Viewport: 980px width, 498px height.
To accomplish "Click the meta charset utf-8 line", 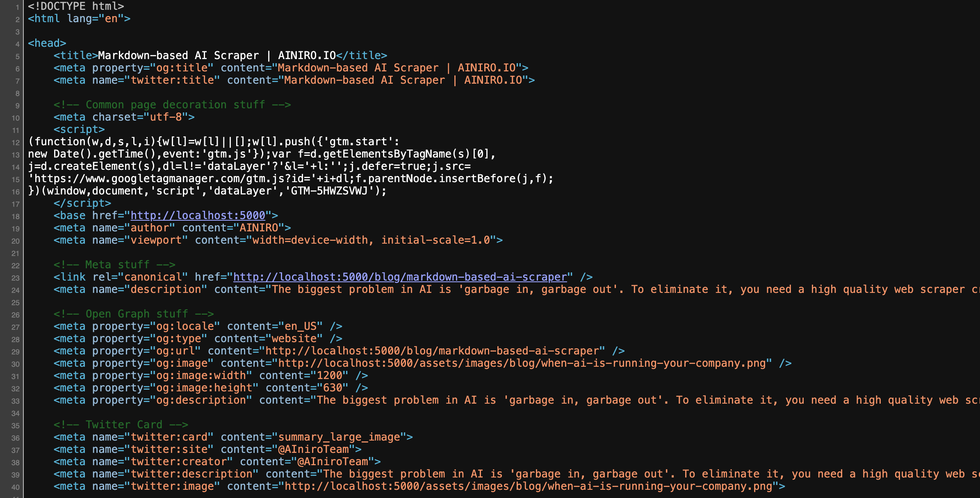I will (124, 117).
